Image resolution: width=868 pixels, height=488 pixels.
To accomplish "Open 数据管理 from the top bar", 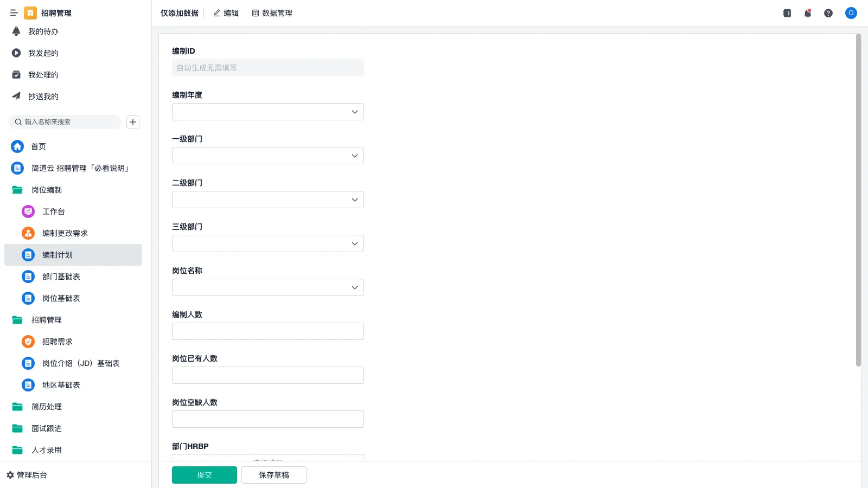I will (x=272, y=13).
